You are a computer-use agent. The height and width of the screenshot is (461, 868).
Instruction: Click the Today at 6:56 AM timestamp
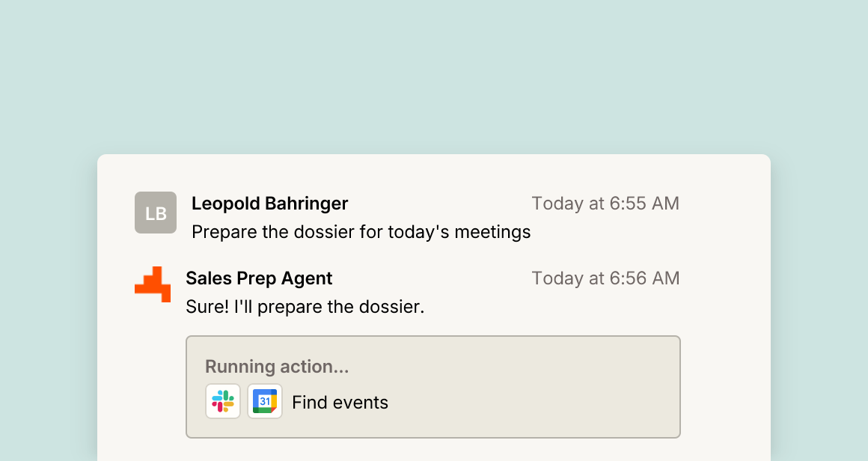click(605, 278)
